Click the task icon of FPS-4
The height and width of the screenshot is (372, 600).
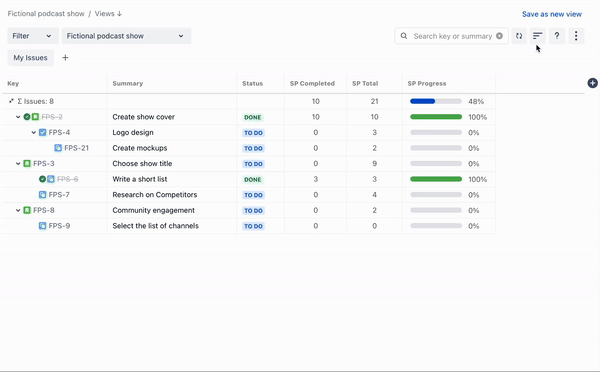[x=42, y=132]
